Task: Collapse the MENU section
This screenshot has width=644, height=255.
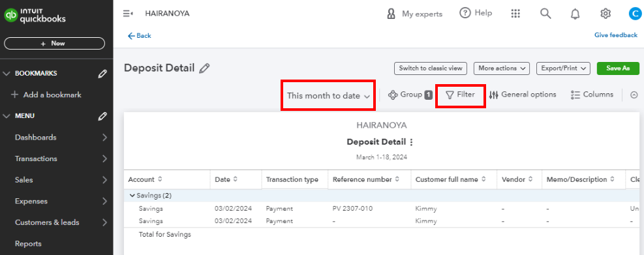Action: [x=7, y=116]
